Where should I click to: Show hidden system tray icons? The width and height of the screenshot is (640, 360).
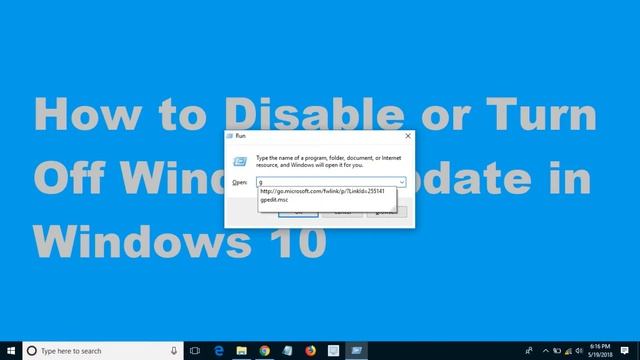coord(545,351)
